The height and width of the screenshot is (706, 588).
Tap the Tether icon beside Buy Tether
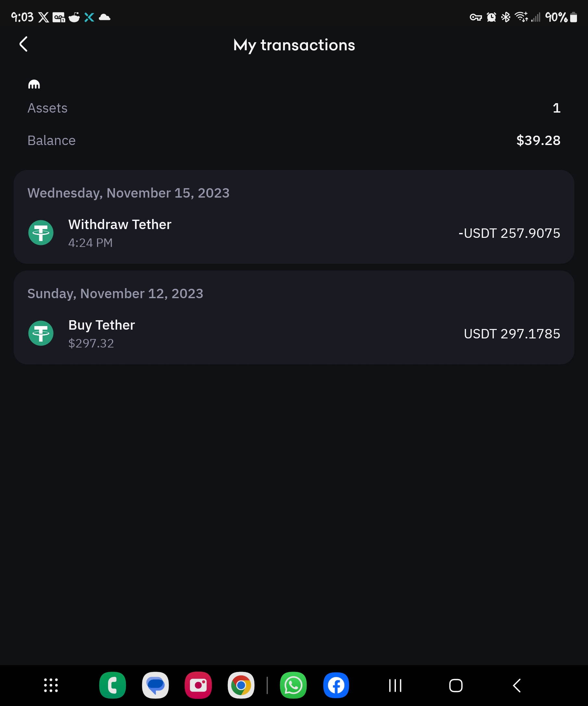(x=41, y=333)
